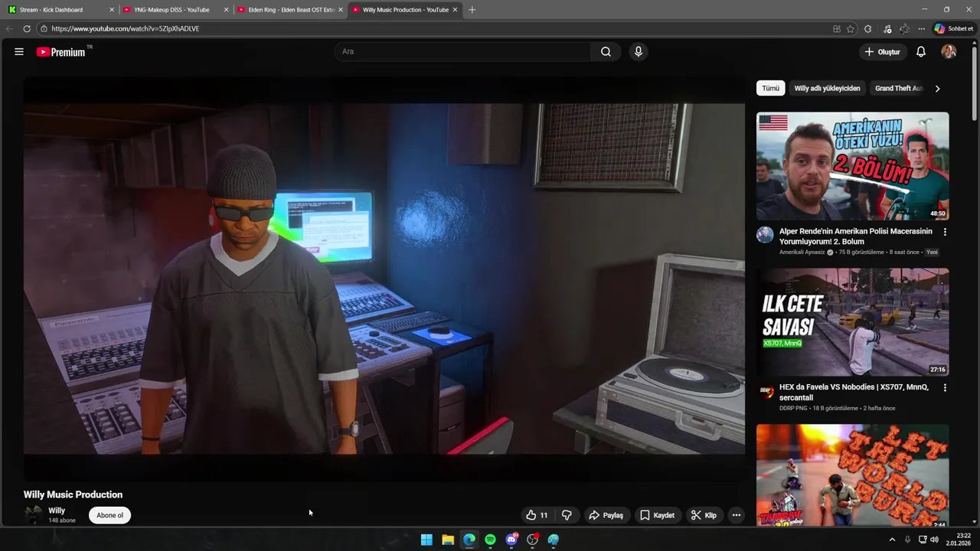Open Discord from the taskbar

(511, 540)
